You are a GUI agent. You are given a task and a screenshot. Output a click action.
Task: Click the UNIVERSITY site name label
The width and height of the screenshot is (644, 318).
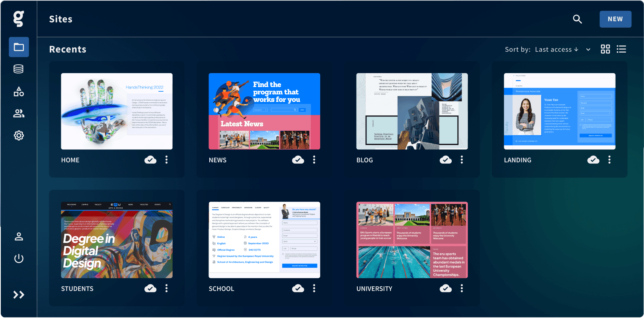point(374,289)
